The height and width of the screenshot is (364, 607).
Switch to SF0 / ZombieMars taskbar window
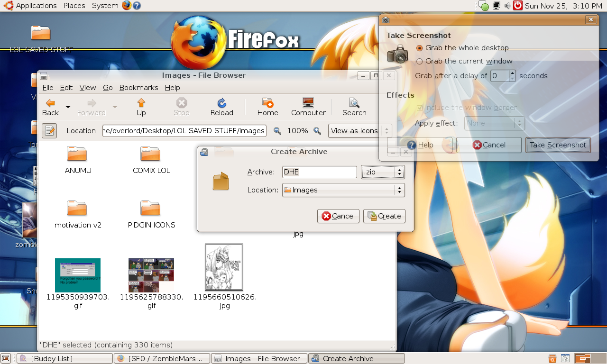pos(162,358)
